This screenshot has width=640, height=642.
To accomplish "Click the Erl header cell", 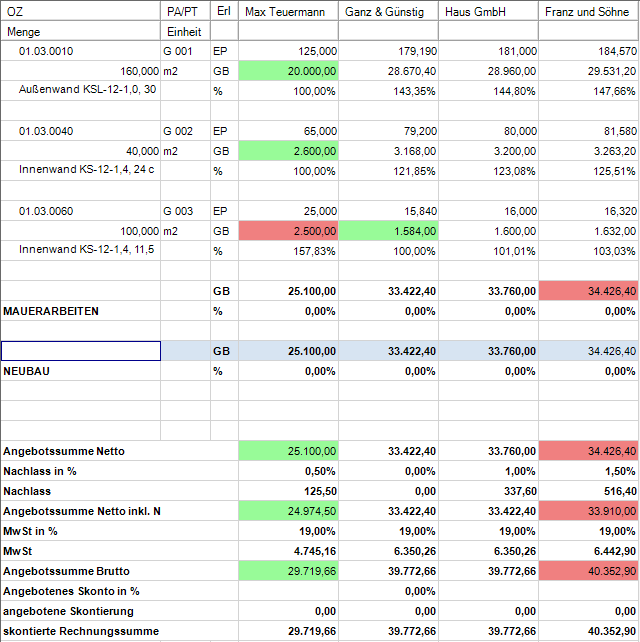I will pos(224,11).
